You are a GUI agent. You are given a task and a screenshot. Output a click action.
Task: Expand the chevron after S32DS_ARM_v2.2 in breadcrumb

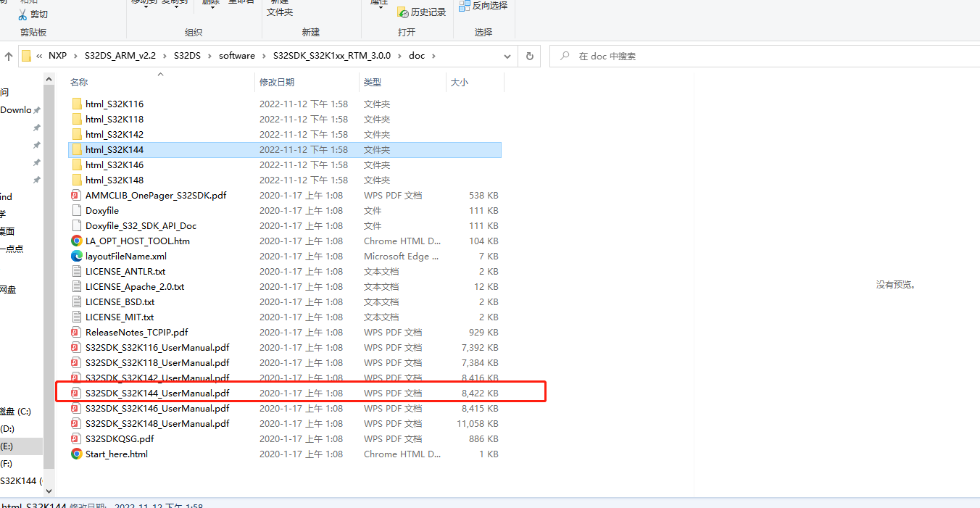coord(165,56)
